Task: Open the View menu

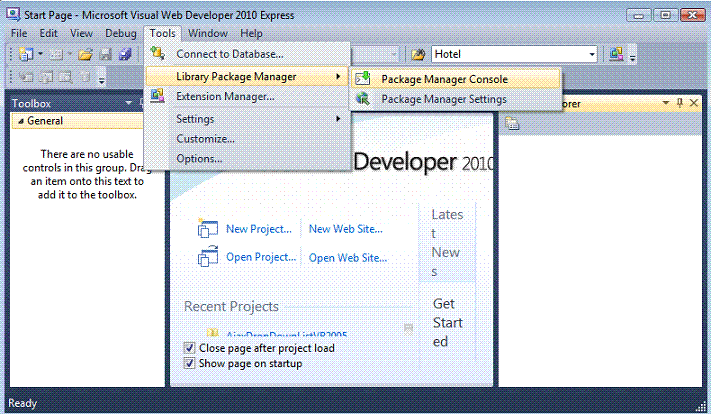Action: click(81, 34)
